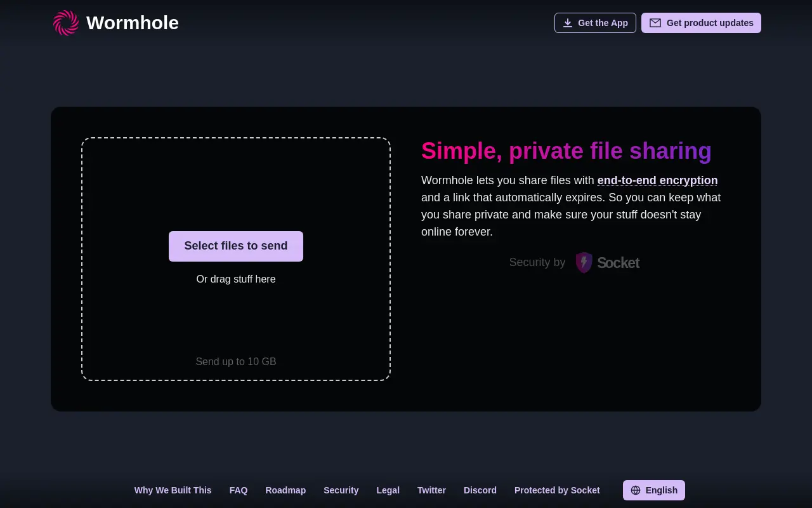
Task: Open Protected by Socket footer link
Action: [557, 490]
